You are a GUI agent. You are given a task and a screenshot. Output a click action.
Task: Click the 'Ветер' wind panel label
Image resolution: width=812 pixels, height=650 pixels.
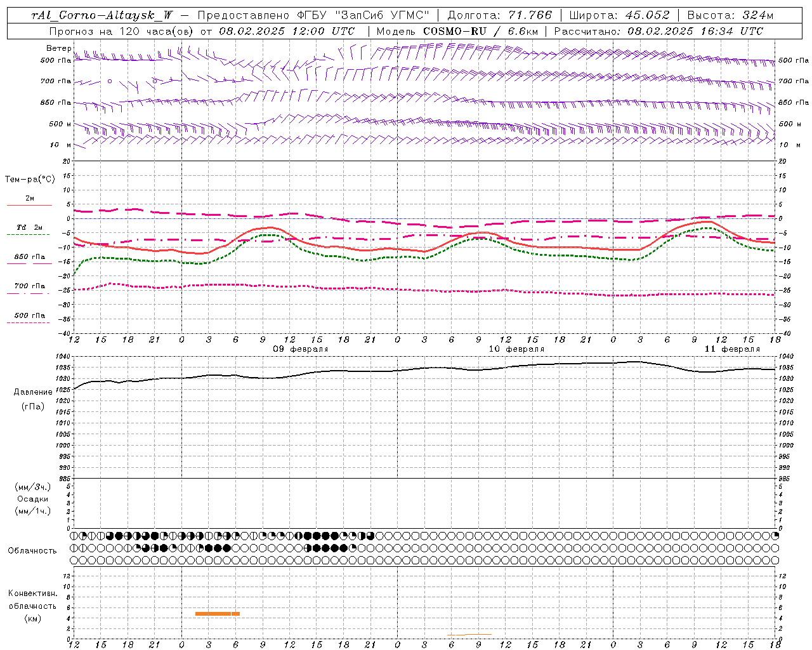click(58, 48)
